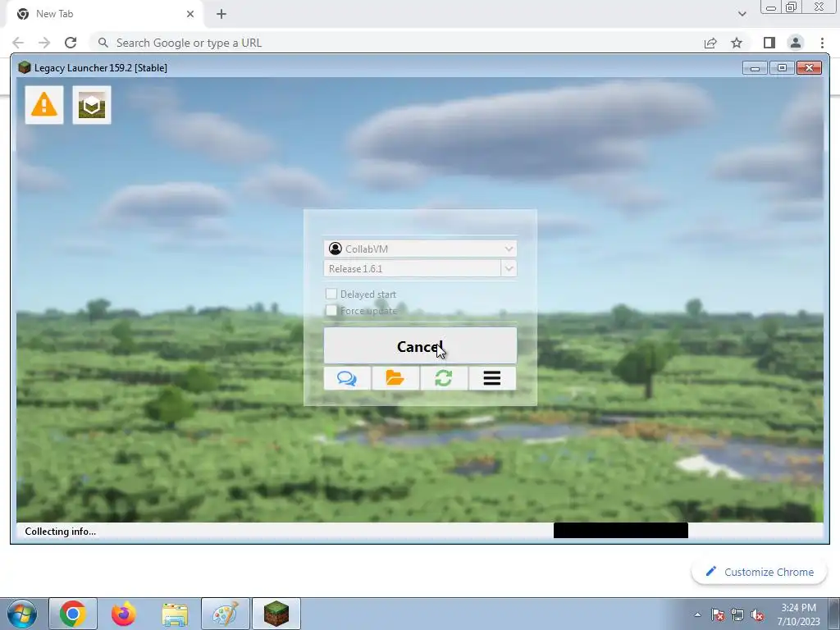Go forward in Chrome
Viewport: 840px width, 630px height.
(x=44, y=43)
